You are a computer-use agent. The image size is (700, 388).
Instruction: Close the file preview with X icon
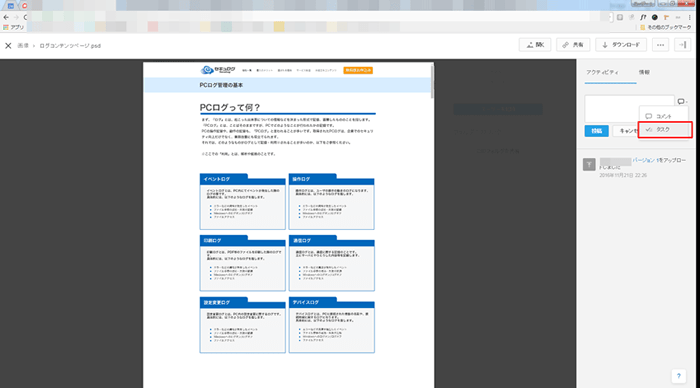[x=8, y=46]
